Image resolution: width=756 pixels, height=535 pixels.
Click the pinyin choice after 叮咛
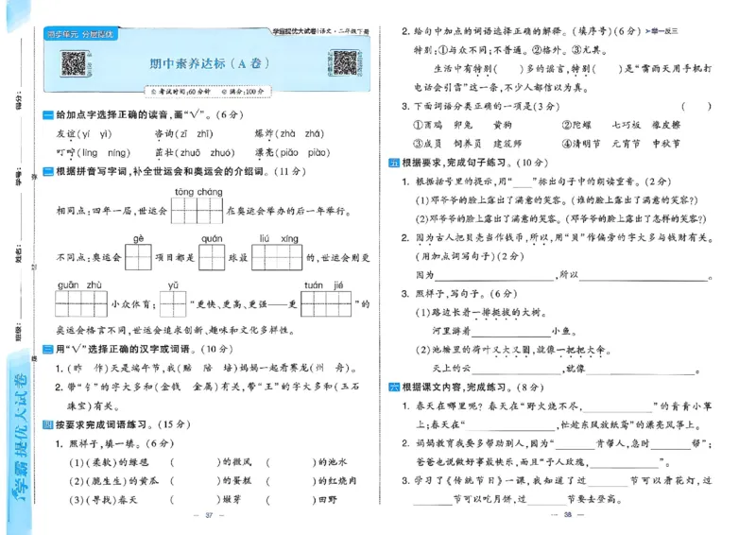(104, 153)
